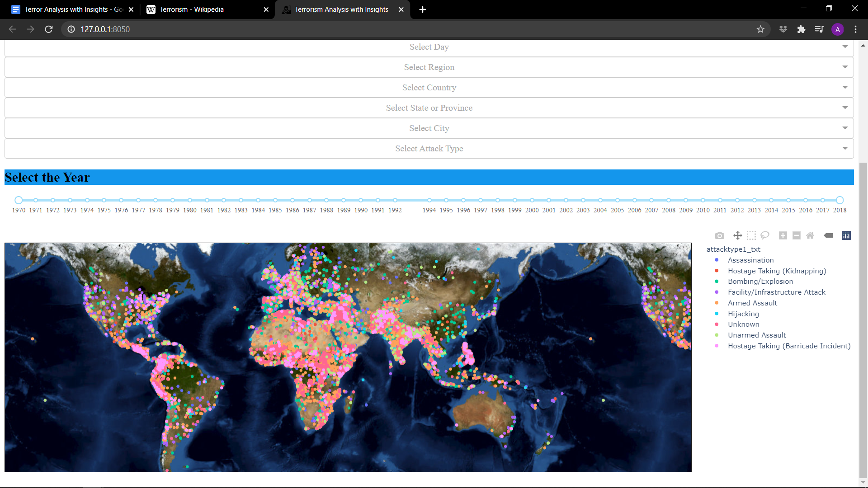This screenshot has width=868, height=488.
Task: Hide Hijacking attacks from the map legend
Action: pos(743,314)
